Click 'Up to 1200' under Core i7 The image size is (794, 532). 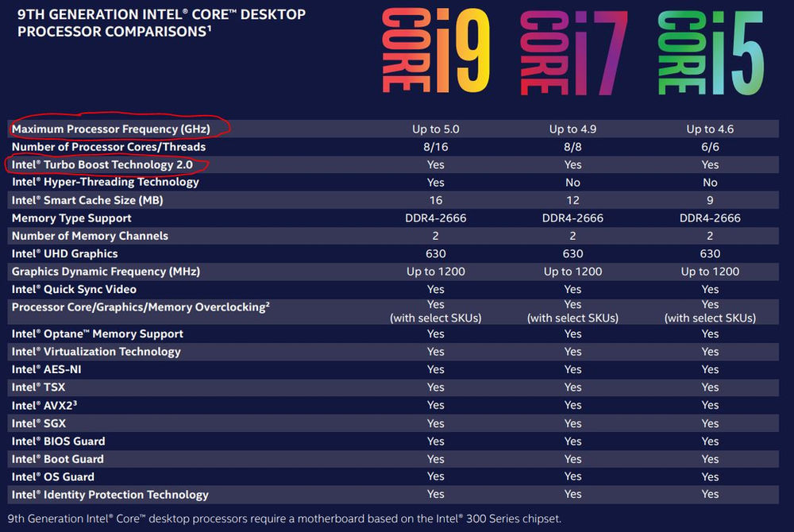click(572, 272)
